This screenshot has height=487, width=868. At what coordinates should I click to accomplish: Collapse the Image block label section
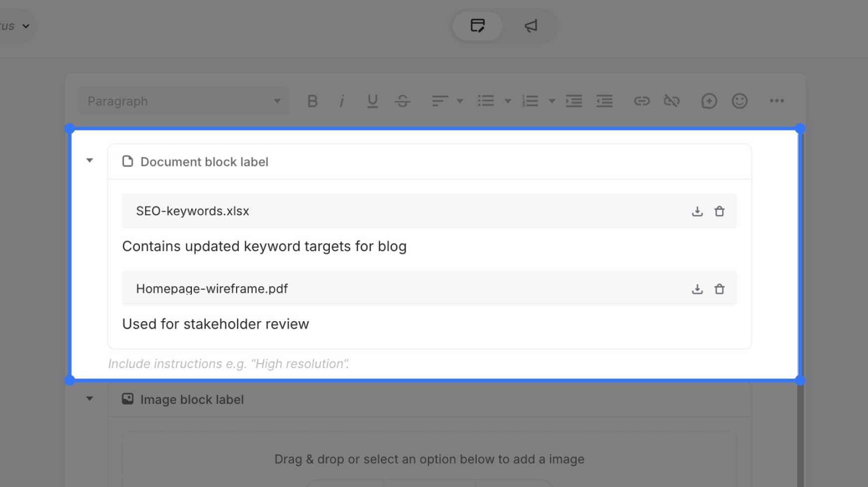90,398
